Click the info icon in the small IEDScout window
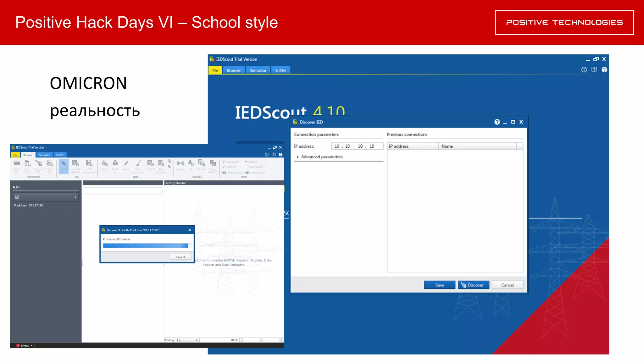 [x=267, y=155]
